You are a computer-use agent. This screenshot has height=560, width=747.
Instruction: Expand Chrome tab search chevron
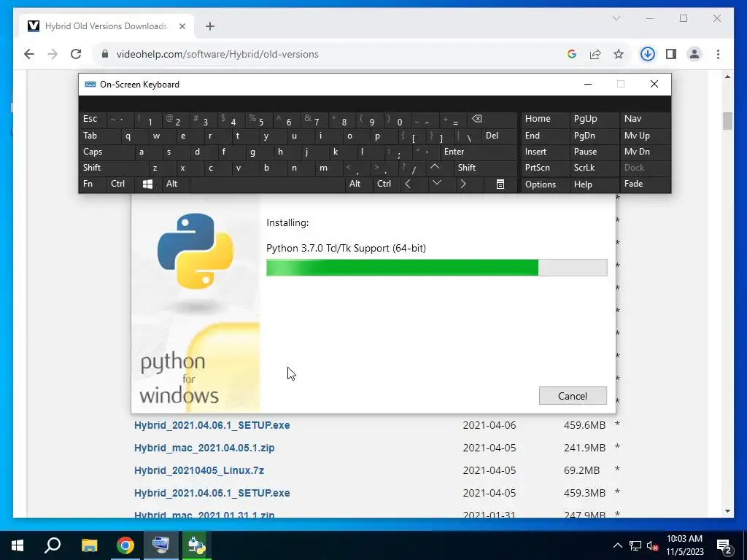pyautogui.click(x=616, y=18)
